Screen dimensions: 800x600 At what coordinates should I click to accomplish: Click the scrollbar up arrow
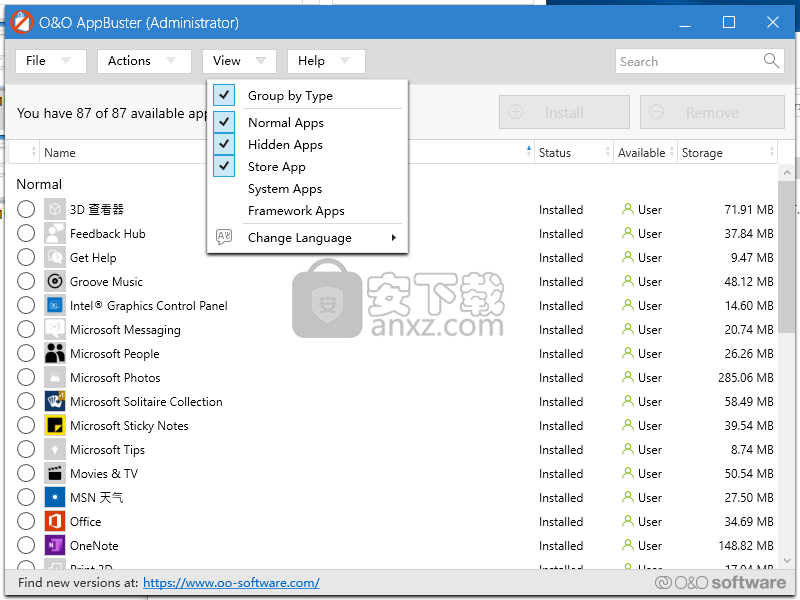tap(787, 173)
